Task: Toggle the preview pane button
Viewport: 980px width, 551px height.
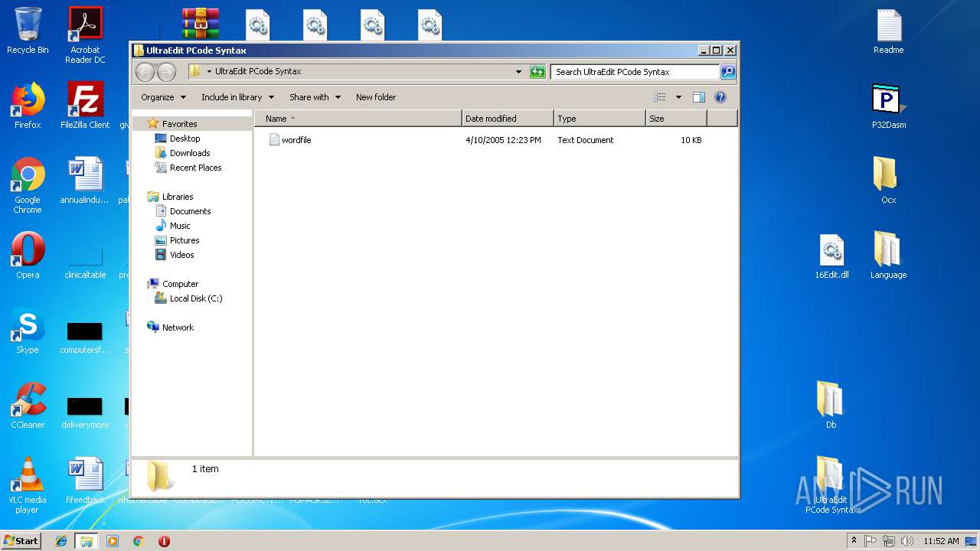Action: click(x=698, y=97)
